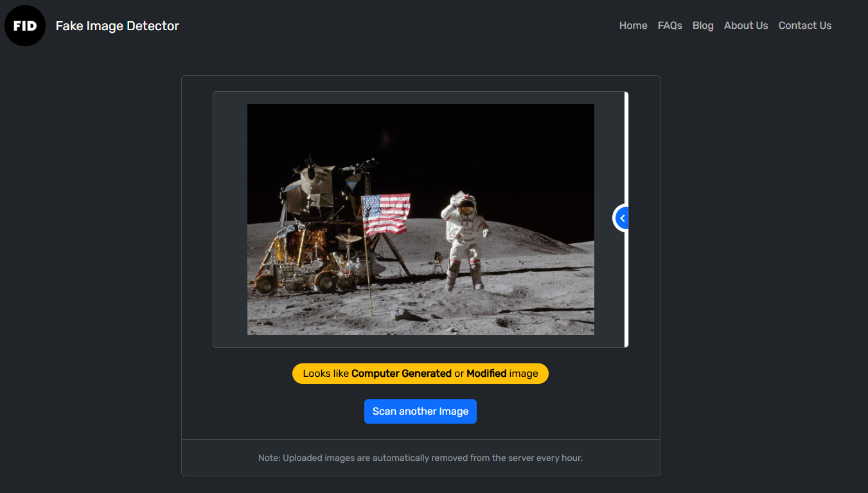Screen dimensions: 868x493
Task: Click the blue chevron comparison handle
Action: click(622, 218)
